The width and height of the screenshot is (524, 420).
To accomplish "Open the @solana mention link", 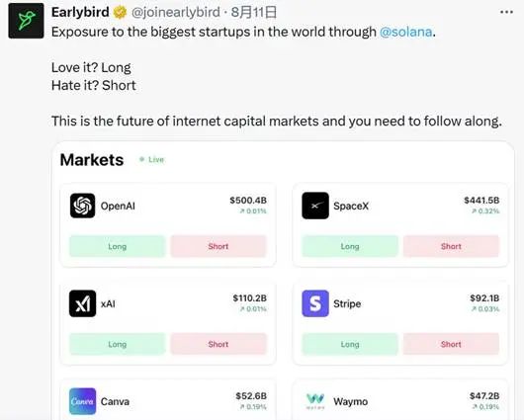I will point(405,32).
